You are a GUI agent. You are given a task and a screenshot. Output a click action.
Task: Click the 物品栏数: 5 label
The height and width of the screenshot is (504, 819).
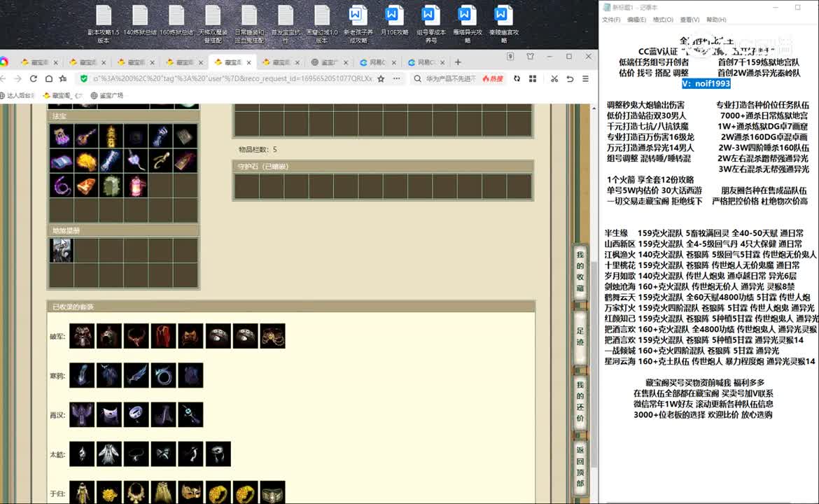tap(258, 149)
